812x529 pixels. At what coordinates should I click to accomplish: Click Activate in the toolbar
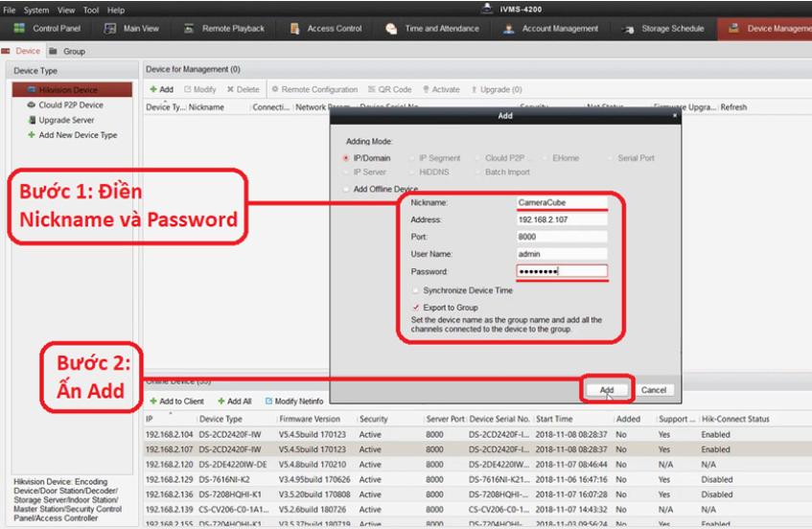pyautogui.click(x=441, y=89)
